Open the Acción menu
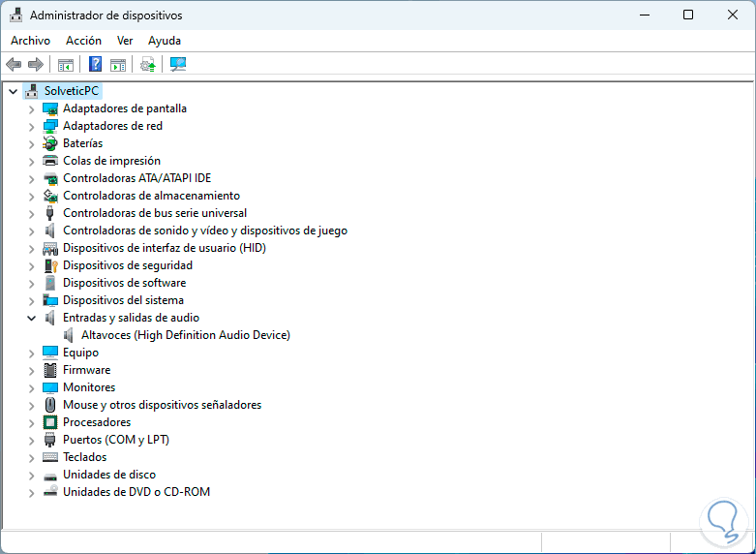 click(84, 41)
